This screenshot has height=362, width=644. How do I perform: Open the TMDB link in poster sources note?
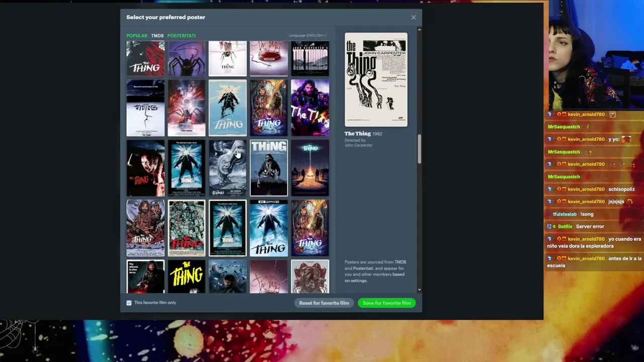[400, 262]
